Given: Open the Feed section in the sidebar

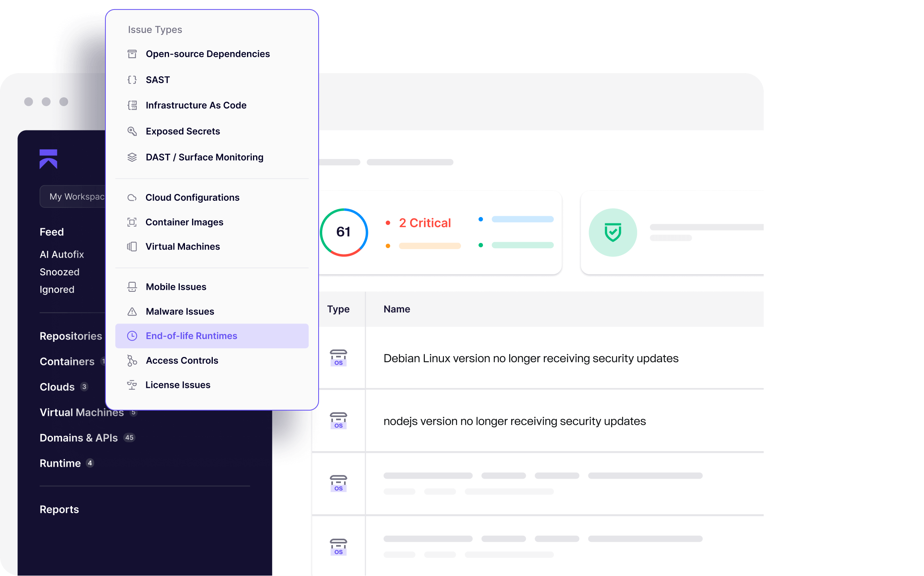Looking at the screenshot, I should point(52,232).
